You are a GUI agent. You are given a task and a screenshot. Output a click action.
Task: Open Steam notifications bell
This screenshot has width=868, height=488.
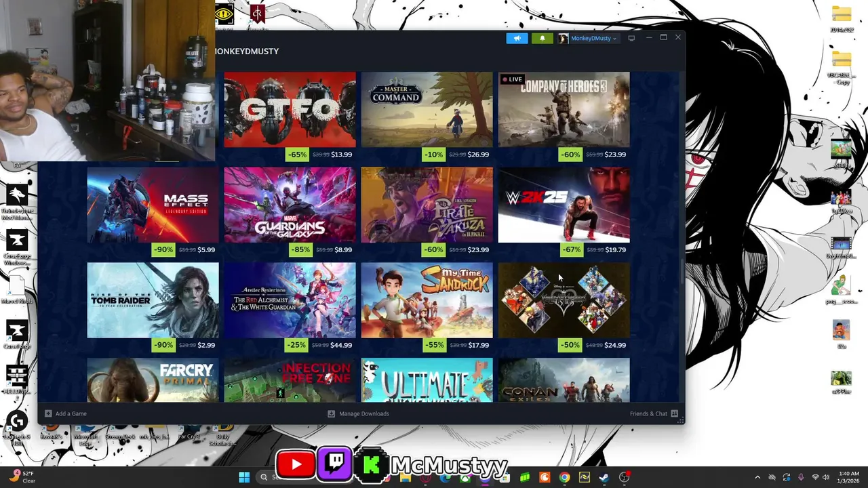(542, 38)
